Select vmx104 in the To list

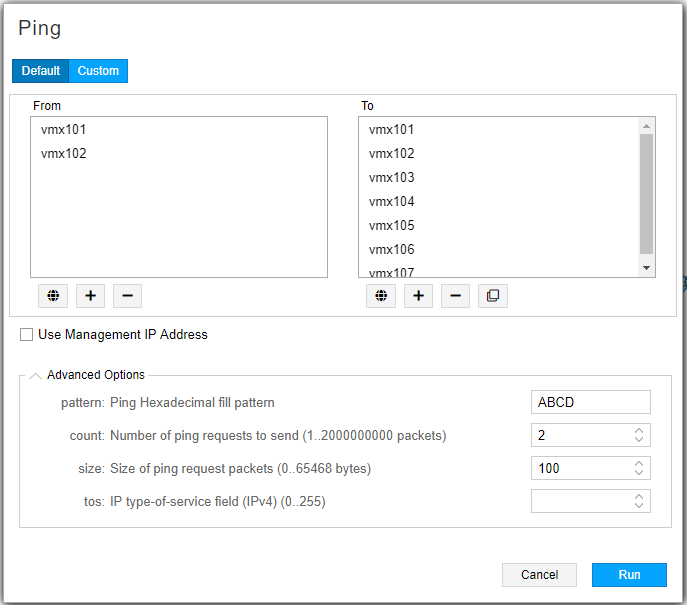point(392,202)
